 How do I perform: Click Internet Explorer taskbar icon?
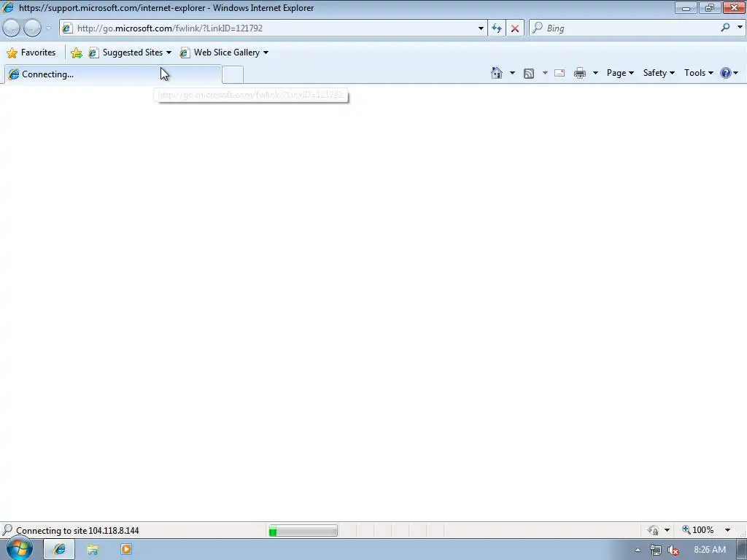(x=59, y=550)
